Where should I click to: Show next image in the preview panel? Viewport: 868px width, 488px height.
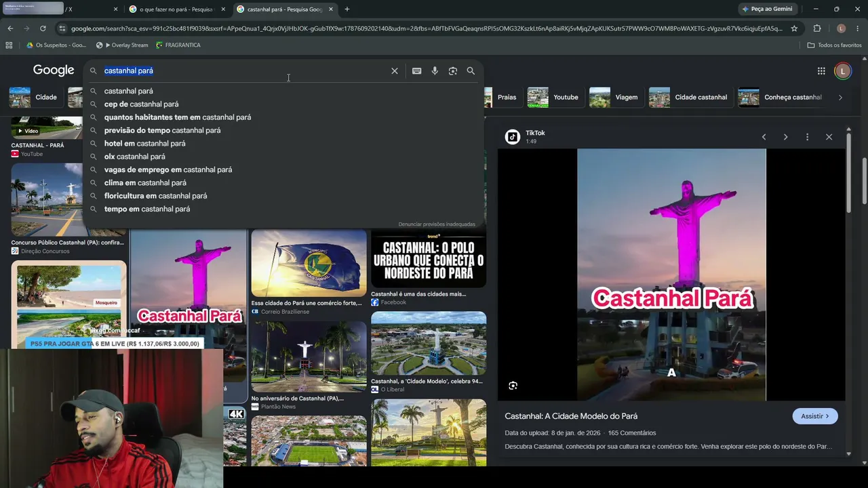click(x=785, y=137)
